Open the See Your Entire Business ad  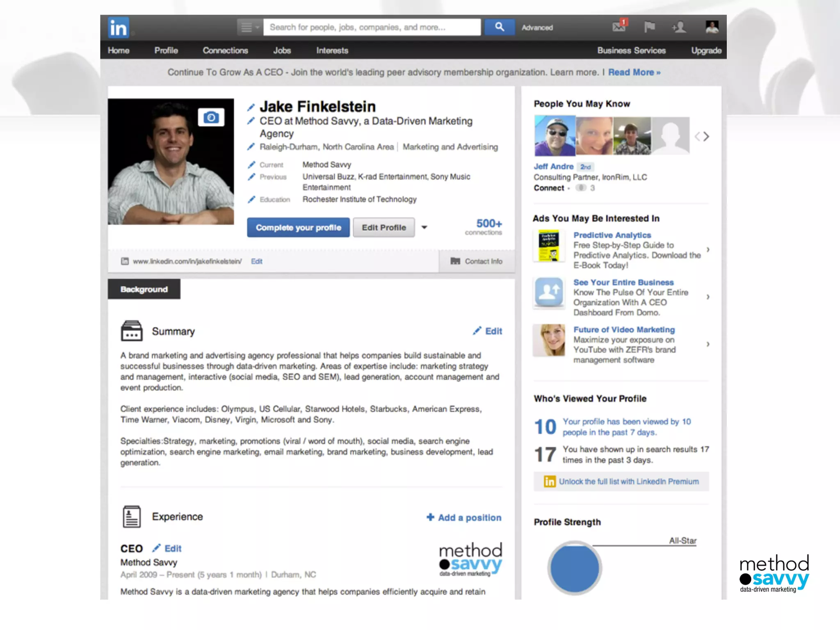pos(623,282)
